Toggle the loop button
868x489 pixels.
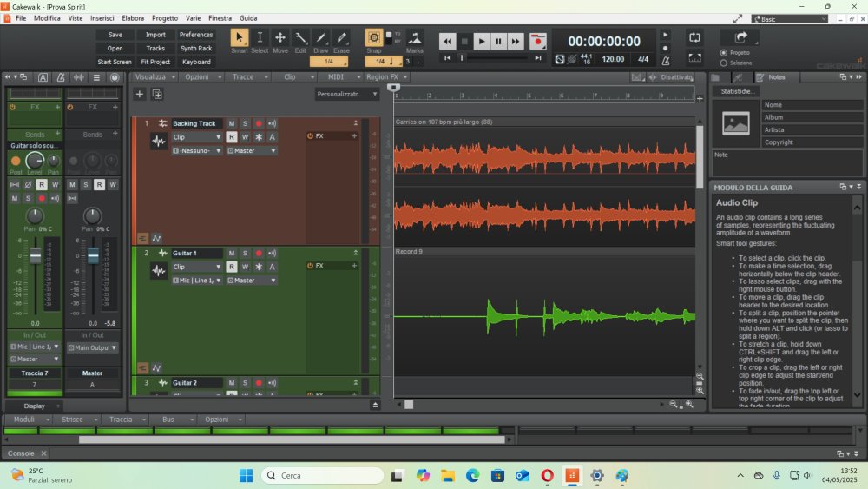694,37
